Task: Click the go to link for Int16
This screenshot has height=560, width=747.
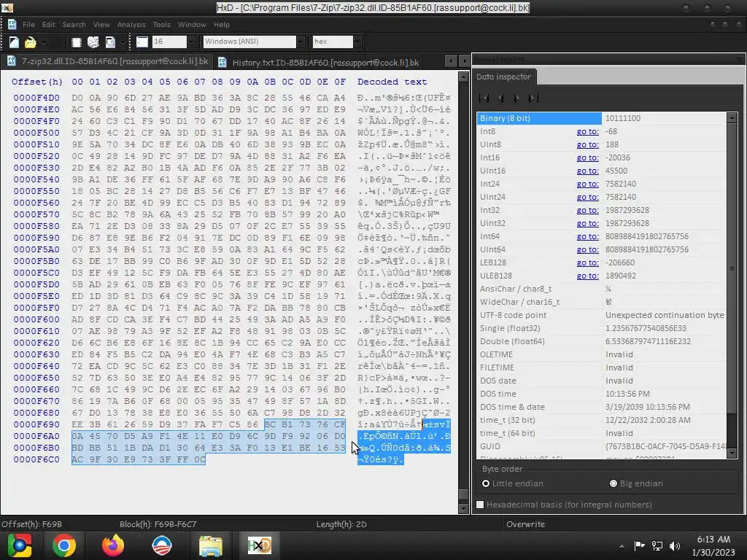Action: click(x=587, y=157)
